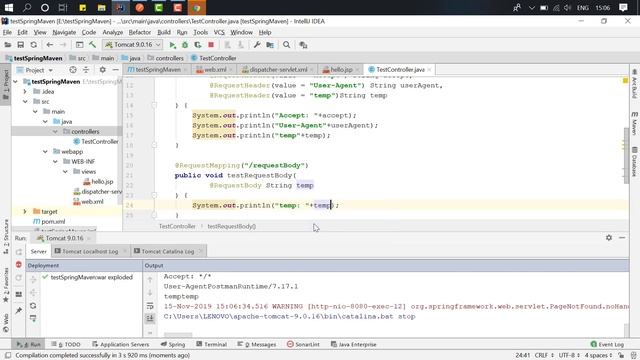Image resolution: width=640 pixels, height=360 pixels.
Task: Change the CRLF line separator in status bar
Action: (544, 355)
